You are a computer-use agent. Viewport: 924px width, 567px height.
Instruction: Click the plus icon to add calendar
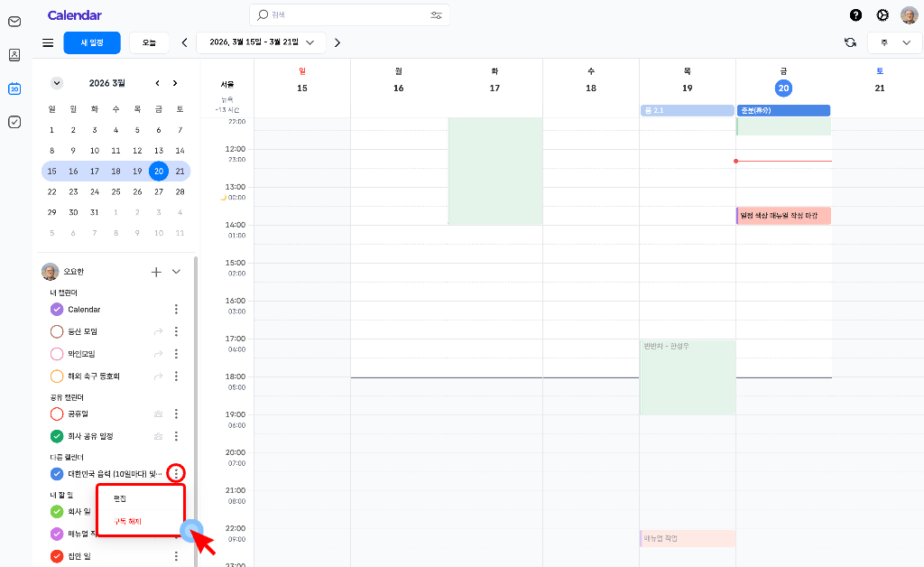tap(156, 272)
